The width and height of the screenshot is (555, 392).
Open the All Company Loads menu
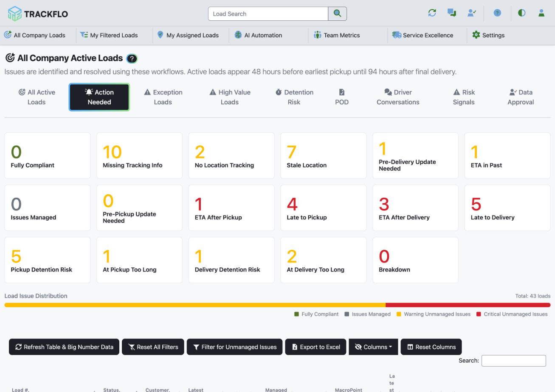[x=35, y=35]
